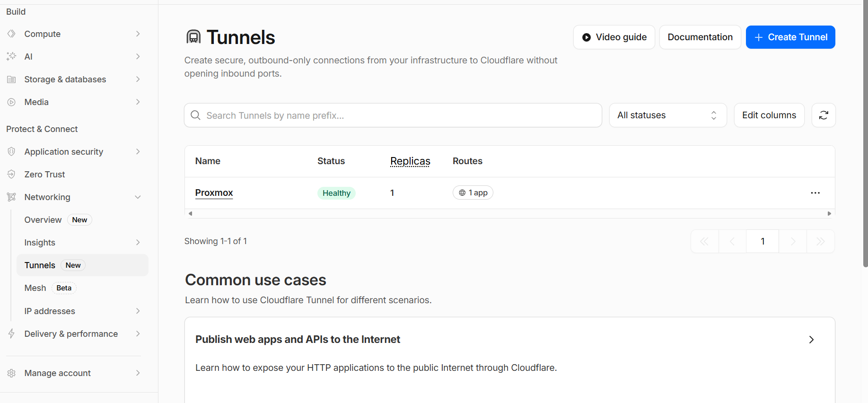This screenshot has height=403, width=868.
Task: Click the AI sparkle icon
Action: coord(11,57)
